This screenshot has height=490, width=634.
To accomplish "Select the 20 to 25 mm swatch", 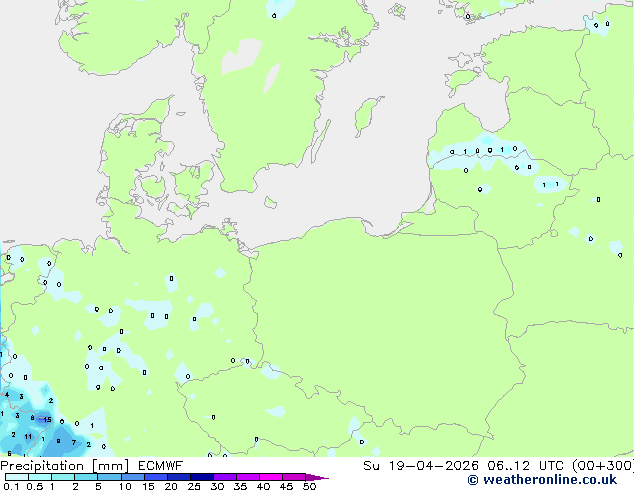I will [179, 477].
